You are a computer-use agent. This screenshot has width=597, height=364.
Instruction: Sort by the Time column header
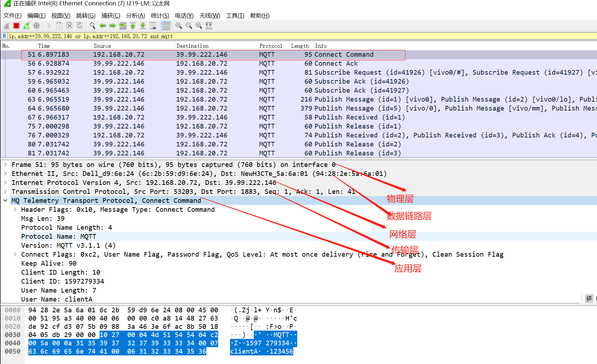[x=64, y=46]
